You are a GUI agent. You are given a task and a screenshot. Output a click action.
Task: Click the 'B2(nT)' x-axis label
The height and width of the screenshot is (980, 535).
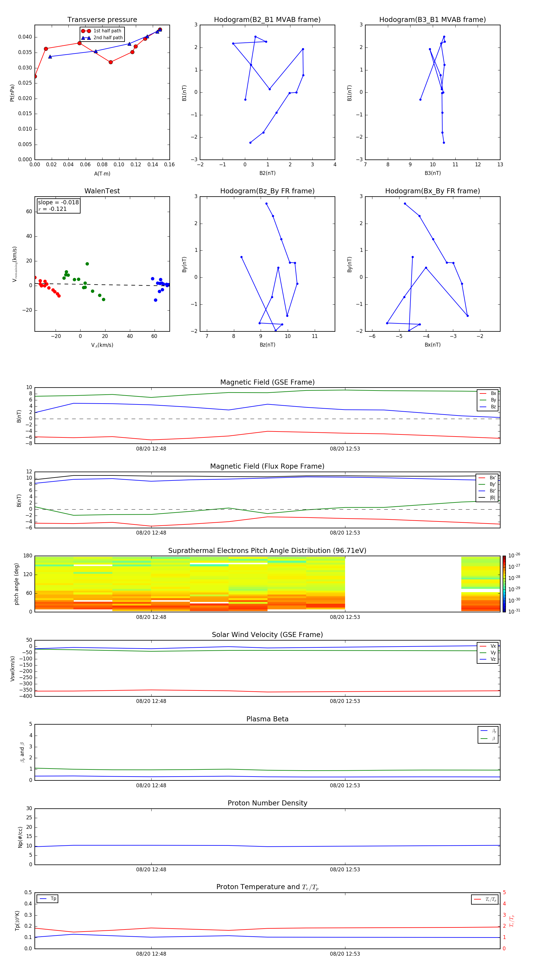(267, 173)
